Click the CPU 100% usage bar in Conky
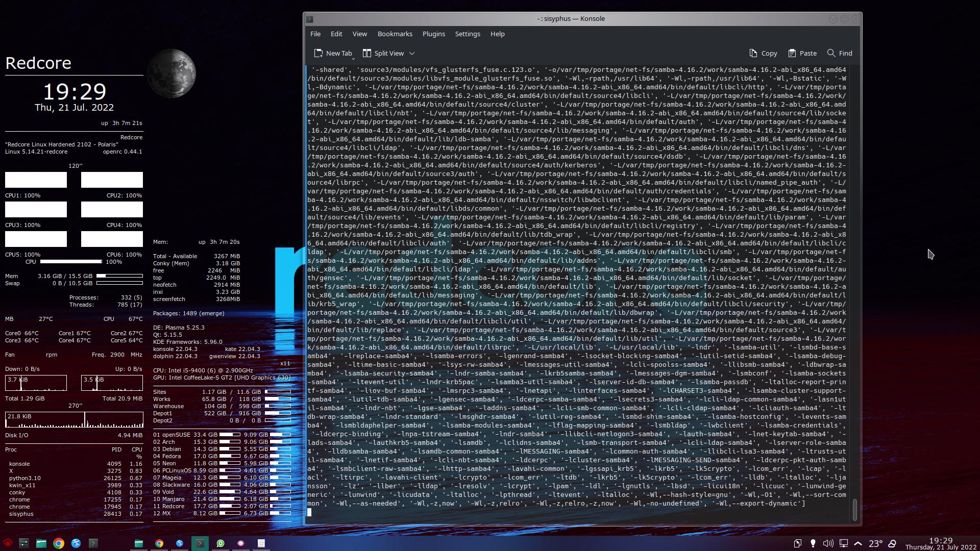This screenshot has height=551, width=980. coord(71,262)
